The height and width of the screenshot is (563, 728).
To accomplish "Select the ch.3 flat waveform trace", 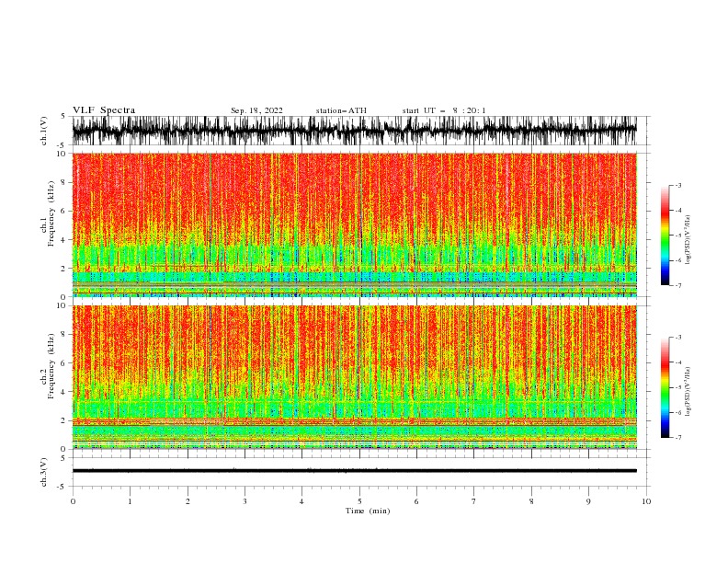I will pos(354,471).
